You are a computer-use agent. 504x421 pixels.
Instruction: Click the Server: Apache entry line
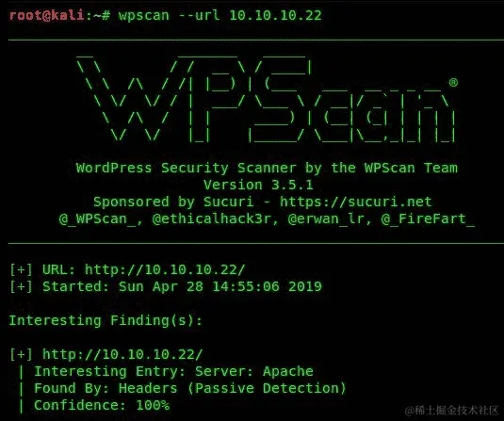coord(173,371)
